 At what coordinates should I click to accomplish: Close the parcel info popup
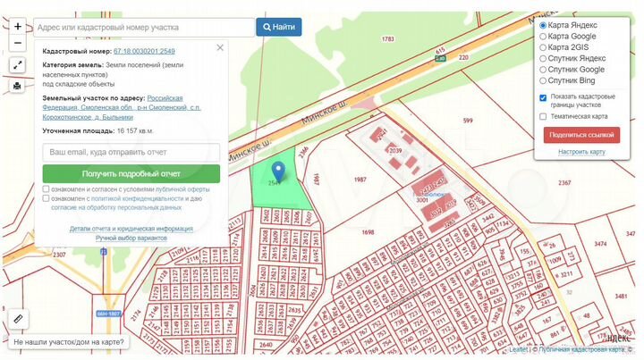[220, 47]
